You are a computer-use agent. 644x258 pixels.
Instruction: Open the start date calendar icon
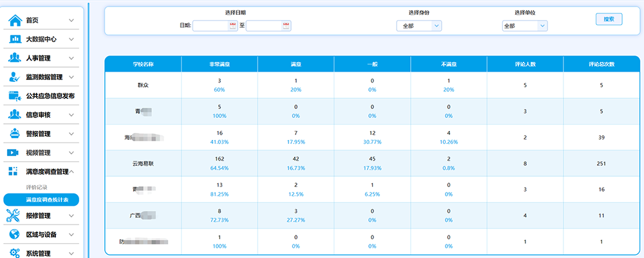232,26
